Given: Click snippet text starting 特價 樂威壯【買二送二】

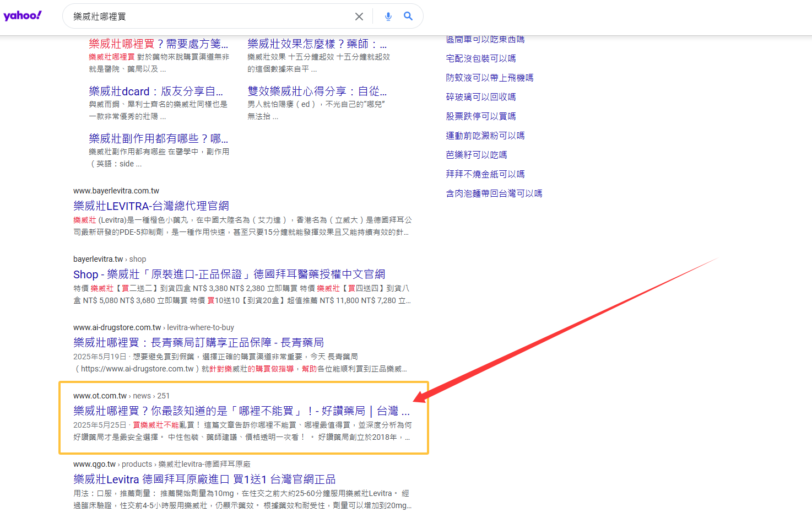Looking at the screenshot, I should [x=242, y=294].
